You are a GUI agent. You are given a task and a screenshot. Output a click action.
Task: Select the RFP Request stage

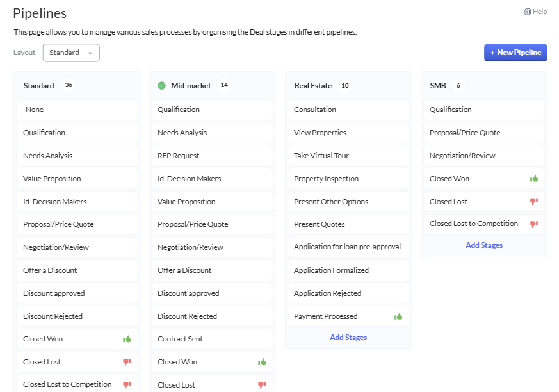212,156
